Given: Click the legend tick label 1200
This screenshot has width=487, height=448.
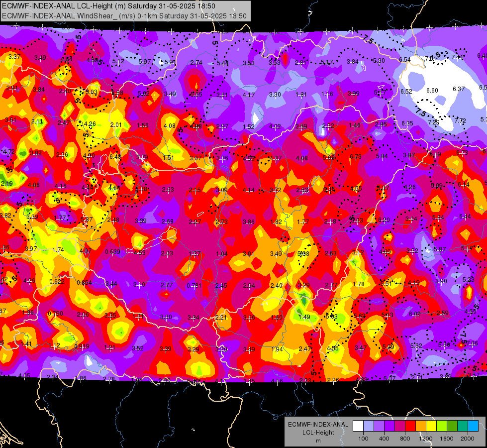Looking at the screenshot, I should click(425, 439).
